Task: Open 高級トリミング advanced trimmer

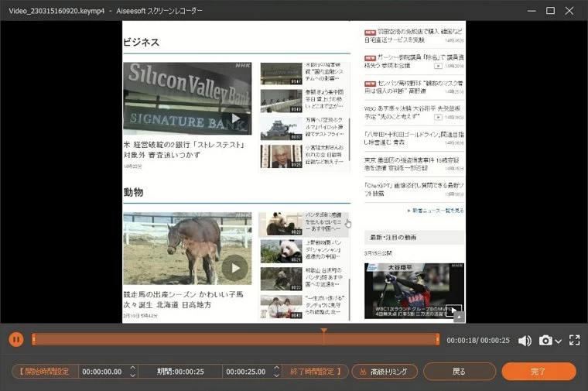Action: 385,372
